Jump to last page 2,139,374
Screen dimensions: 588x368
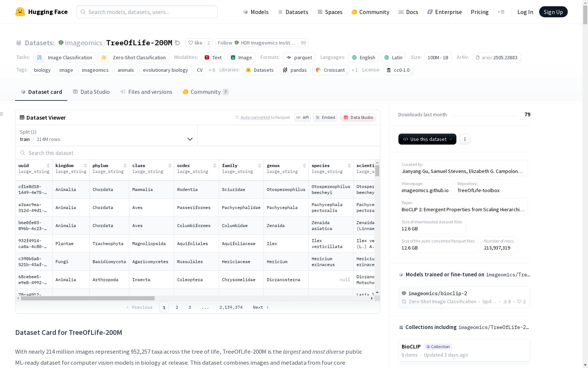pos(231,307)
